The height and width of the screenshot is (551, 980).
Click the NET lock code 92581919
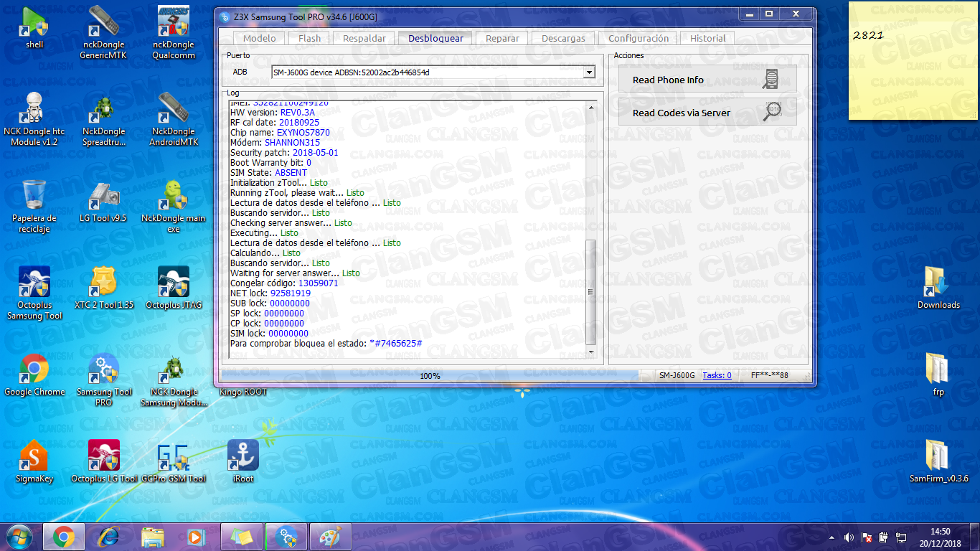(291, 293)
